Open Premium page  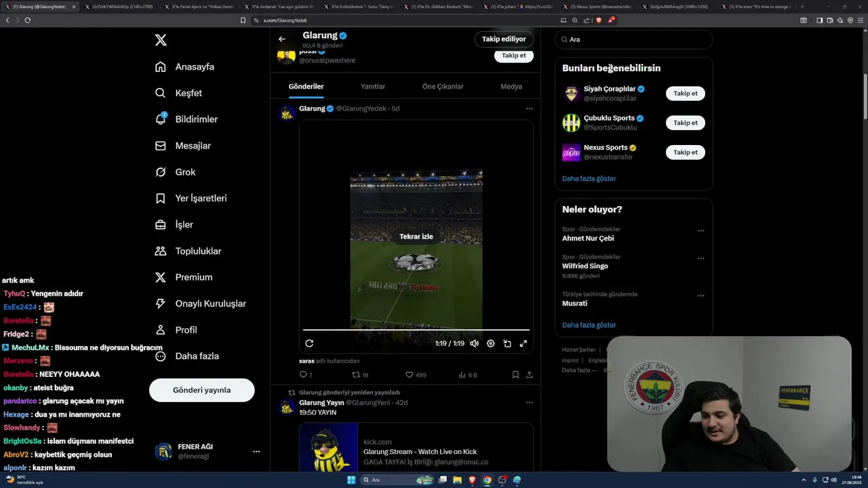[x=183, y=277]
